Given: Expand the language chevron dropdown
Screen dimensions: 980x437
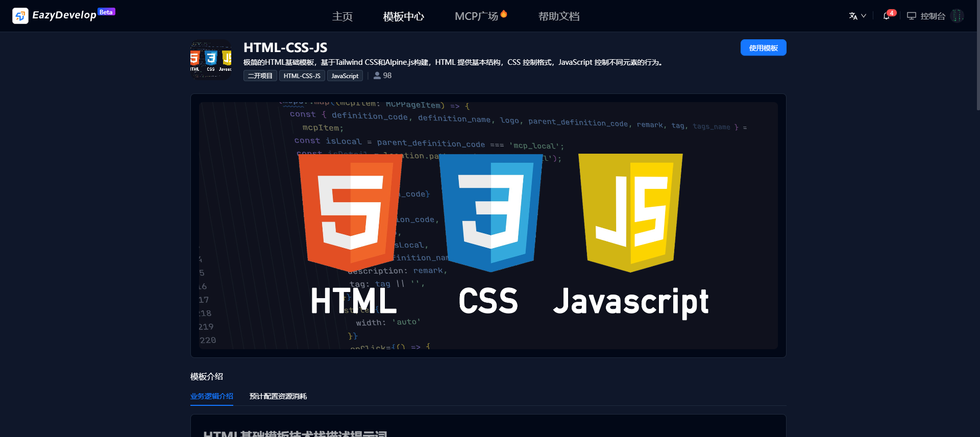Looking at the screenshot, I should (864, 16).
